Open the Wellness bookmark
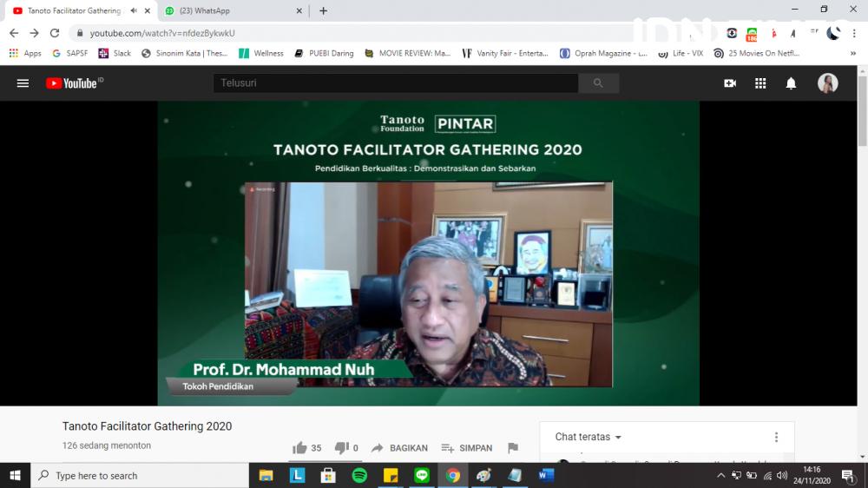868x488 pixels. (260, 53)
